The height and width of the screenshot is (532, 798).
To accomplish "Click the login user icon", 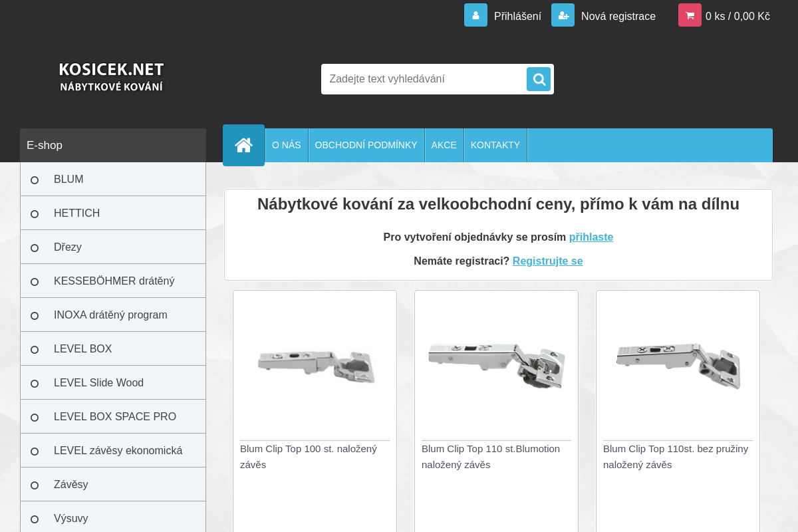I will pos(475,15).
